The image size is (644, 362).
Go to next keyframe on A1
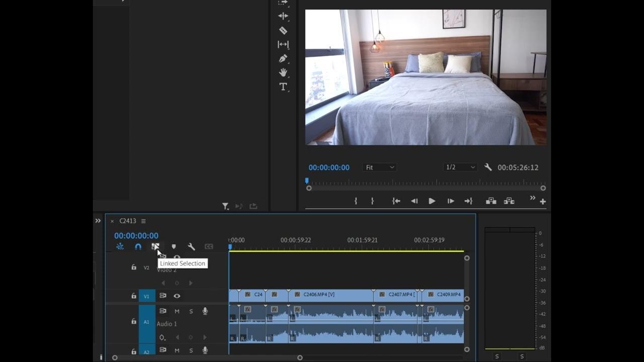[204, 337]
